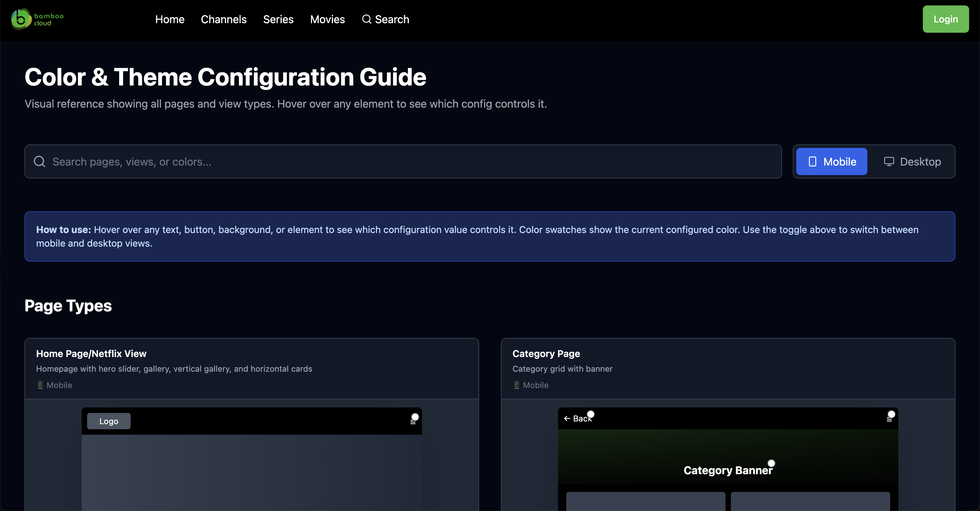Open the Channels menu item
980x511 pixels.
coord(223,19)
